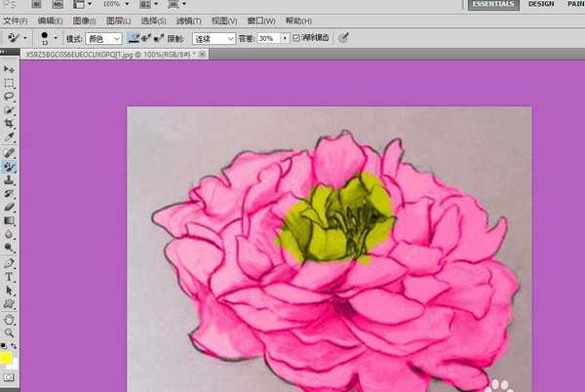Select the Hand tool
The image size is (585, 392).
pos(10,319)
